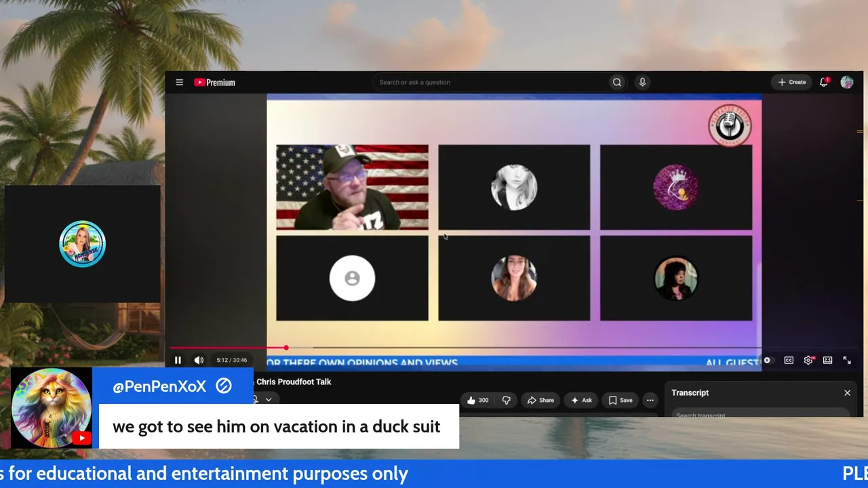Open the player settings gear
Image resolution: width=868 pixels, height=488 pixels.
[808, 361]
